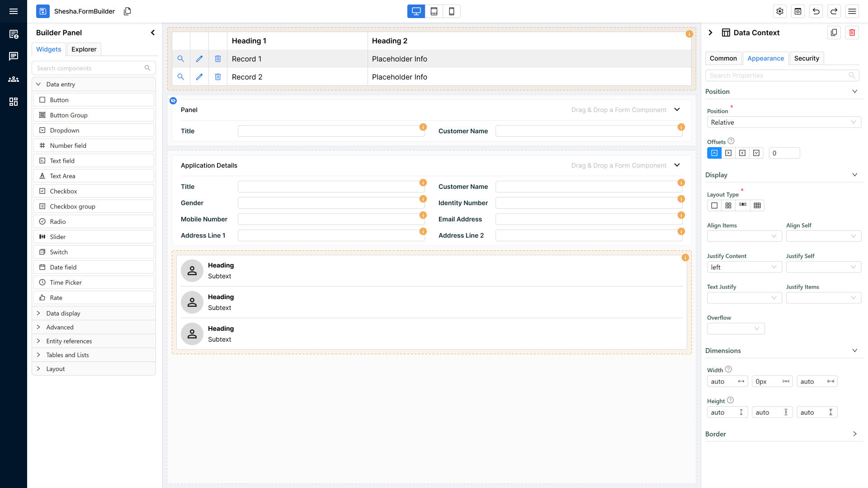Click the red delete component trash button
The width and height of the screenshot is (868, 488).
[852, 33]
